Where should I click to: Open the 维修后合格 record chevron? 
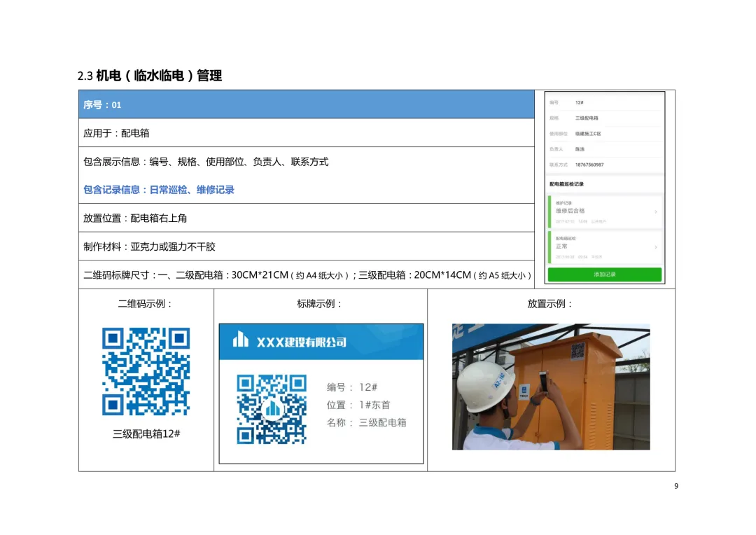pos(656,211)
